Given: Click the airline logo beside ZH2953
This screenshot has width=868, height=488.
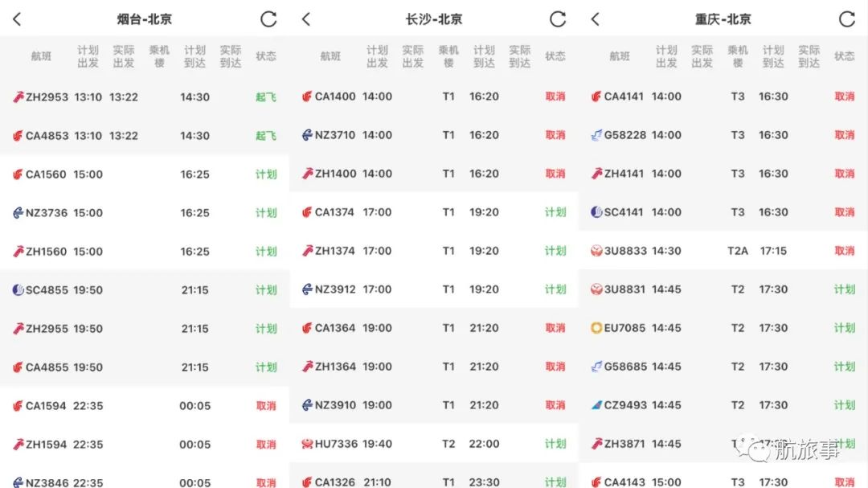Looking at the screenshot, I should (18, 97).
